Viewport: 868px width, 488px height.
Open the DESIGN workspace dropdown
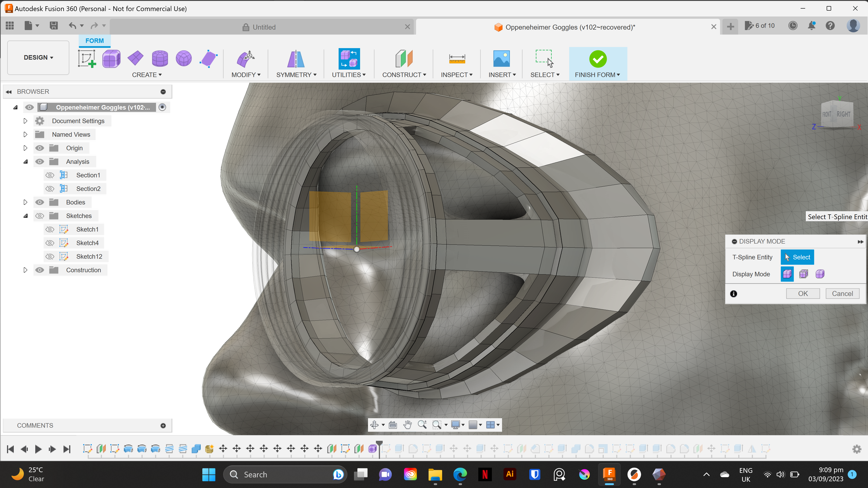click(x=38, y=57)
